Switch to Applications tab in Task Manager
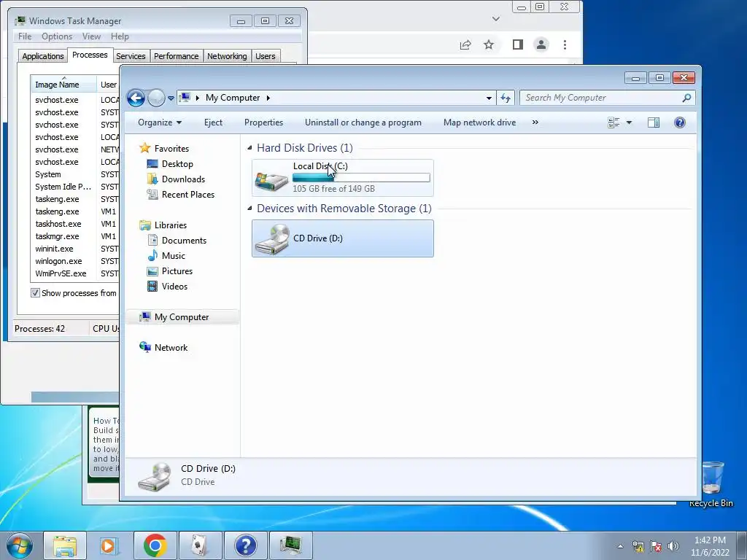747x560 pixels. point(43,56)
